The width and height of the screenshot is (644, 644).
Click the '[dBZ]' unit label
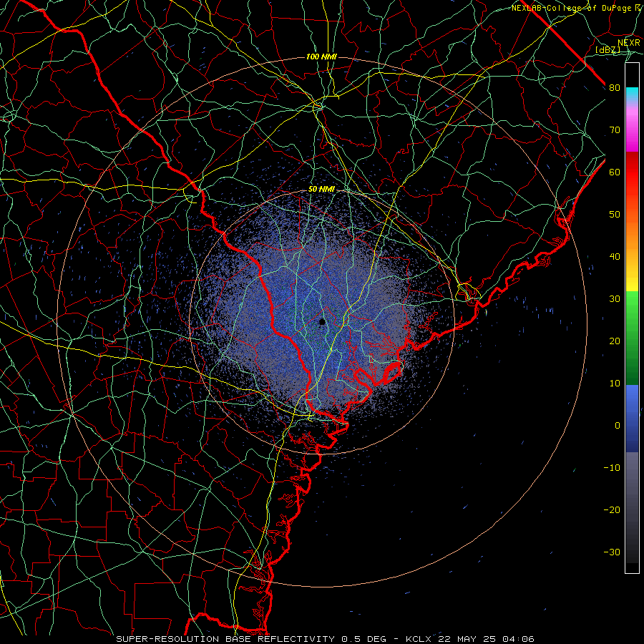coord(608,50)
